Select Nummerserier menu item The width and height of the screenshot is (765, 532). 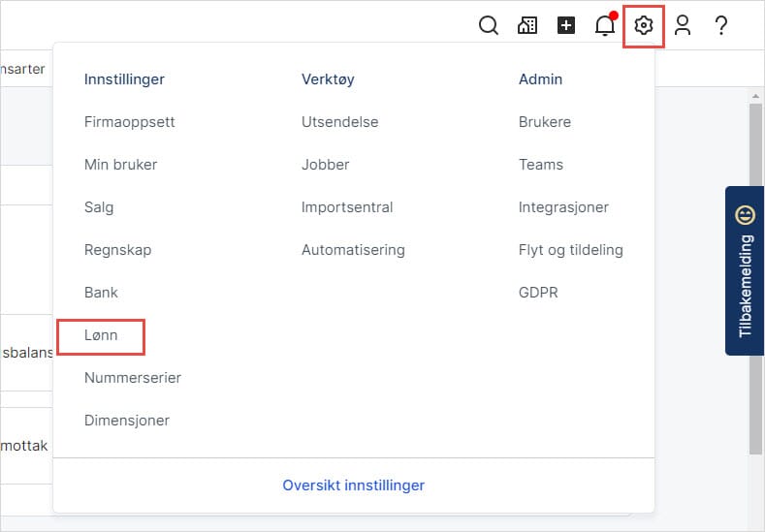pos(132,378)
